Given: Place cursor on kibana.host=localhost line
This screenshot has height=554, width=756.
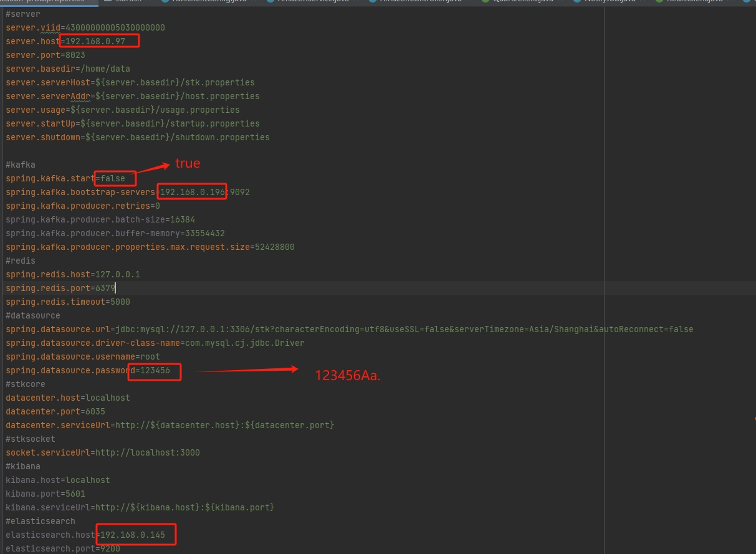Looking at the screenshot, I should [58, 480].
